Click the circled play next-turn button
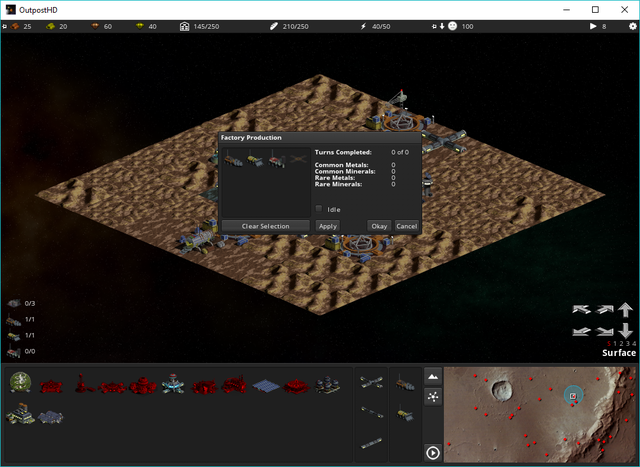Screen dimensions: 640x467 [x=433, y=453]
